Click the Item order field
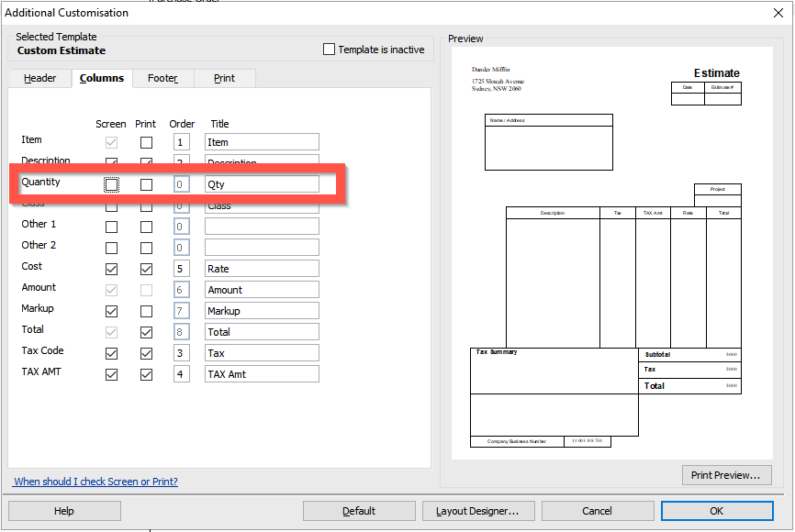Viewport: 795px width, 532px height. [x=181, y=142]
